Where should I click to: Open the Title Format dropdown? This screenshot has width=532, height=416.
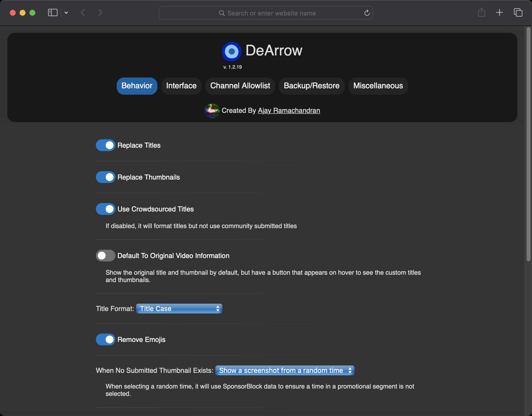179,309
